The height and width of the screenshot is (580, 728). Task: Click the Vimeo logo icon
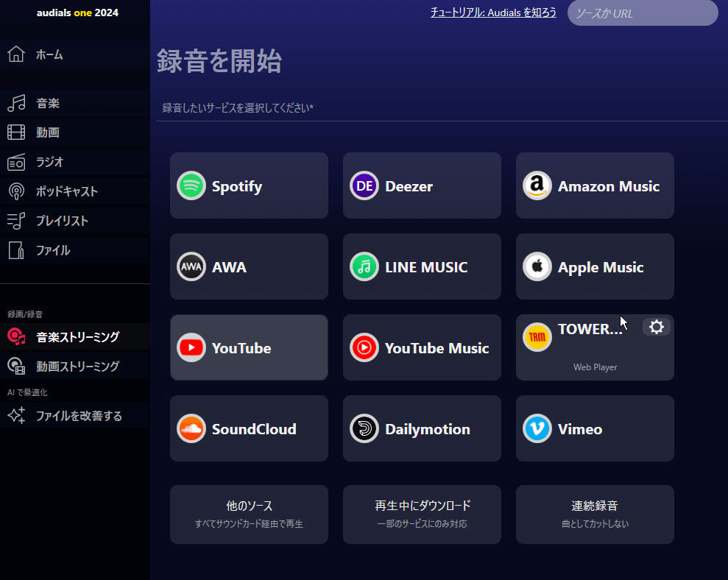tap(537, 428)
